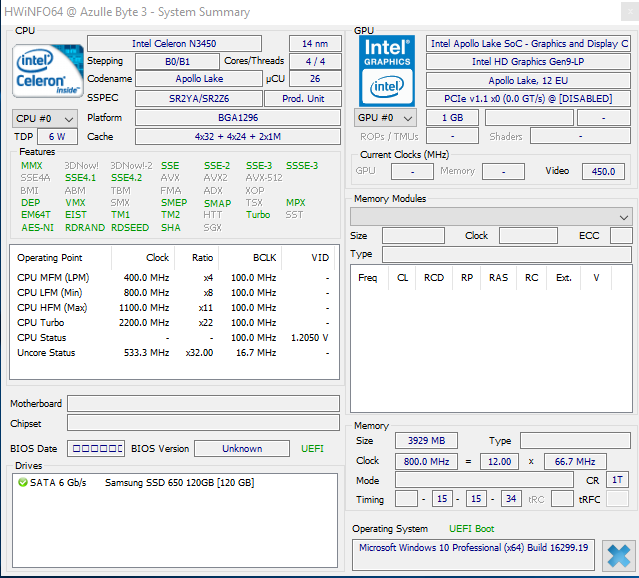
Task: Click the BIOS Date field
Action: pos(96,448)
